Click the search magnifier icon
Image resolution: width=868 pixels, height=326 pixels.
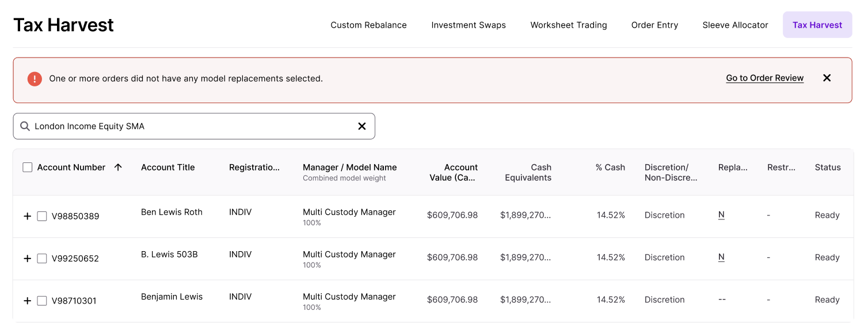coord(25,126)
